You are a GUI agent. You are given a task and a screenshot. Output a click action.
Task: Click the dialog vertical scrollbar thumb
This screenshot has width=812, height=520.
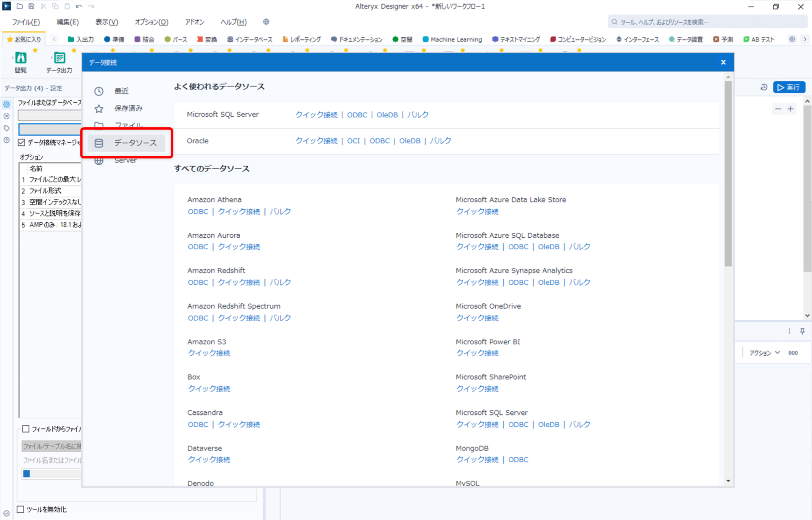(x=728, y=173)
